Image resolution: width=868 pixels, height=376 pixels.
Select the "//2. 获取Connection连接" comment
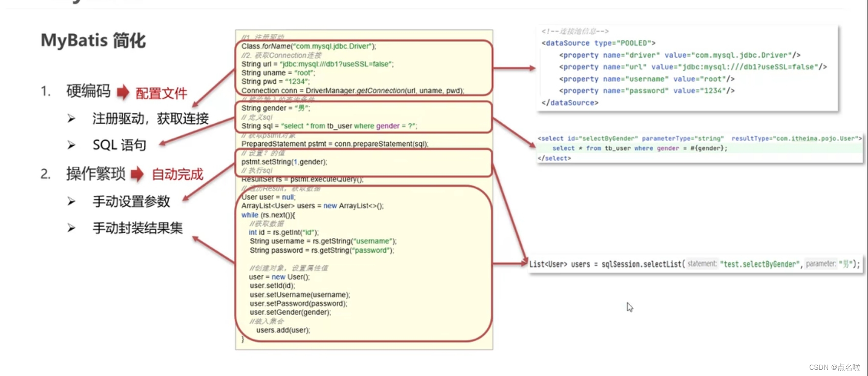(281, 55)
